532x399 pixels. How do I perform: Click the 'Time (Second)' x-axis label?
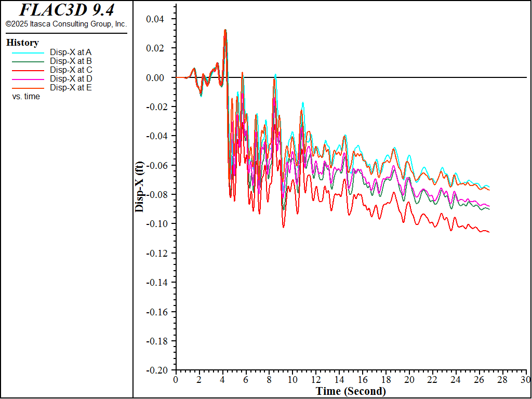point(351,391)
